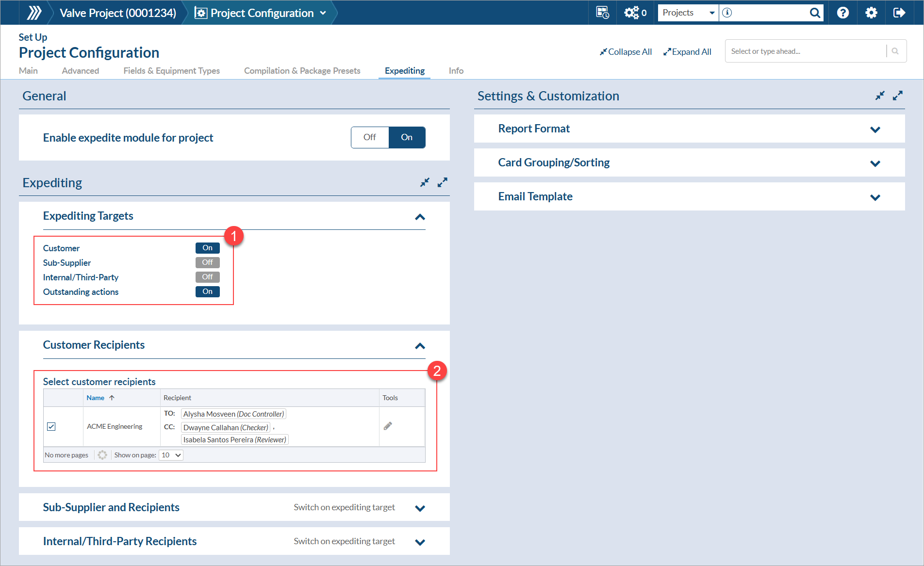
Task: Click the info icon in search box
Action: pyautogui.click(x=727, y=13)
